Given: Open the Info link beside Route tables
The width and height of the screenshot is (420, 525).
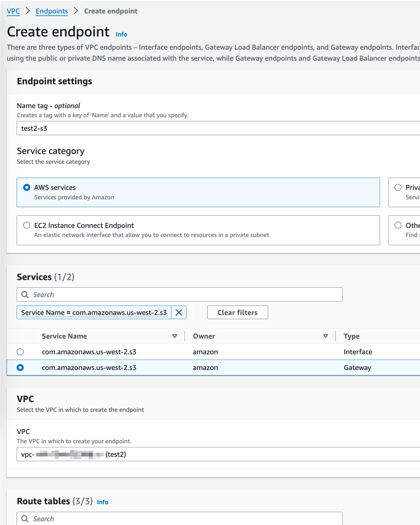Looking at the screenshot, I should [x=102, y=502].
